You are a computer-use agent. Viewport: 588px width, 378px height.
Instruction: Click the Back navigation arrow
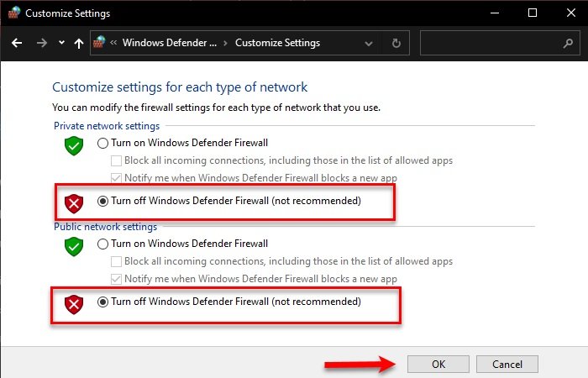(17, 43)
